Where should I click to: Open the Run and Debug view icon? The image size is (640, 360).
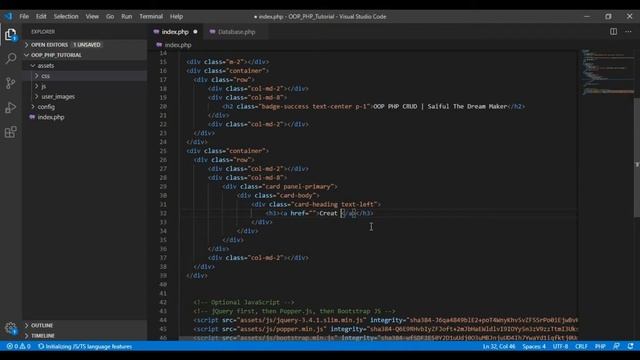[x=11, y=108]
